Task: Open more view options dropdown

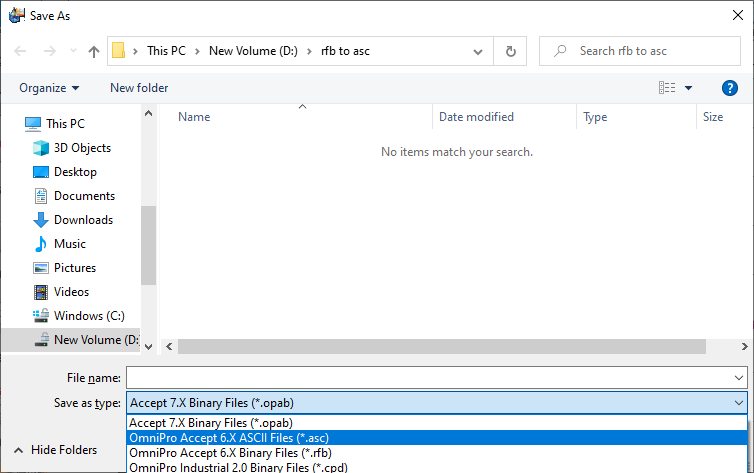Action: coord(689,88)
